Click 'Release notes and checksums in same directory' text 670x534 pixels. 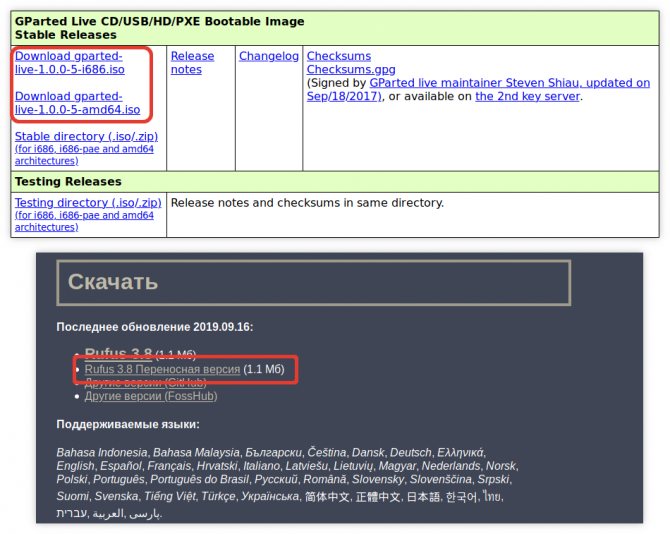[307, 202]
